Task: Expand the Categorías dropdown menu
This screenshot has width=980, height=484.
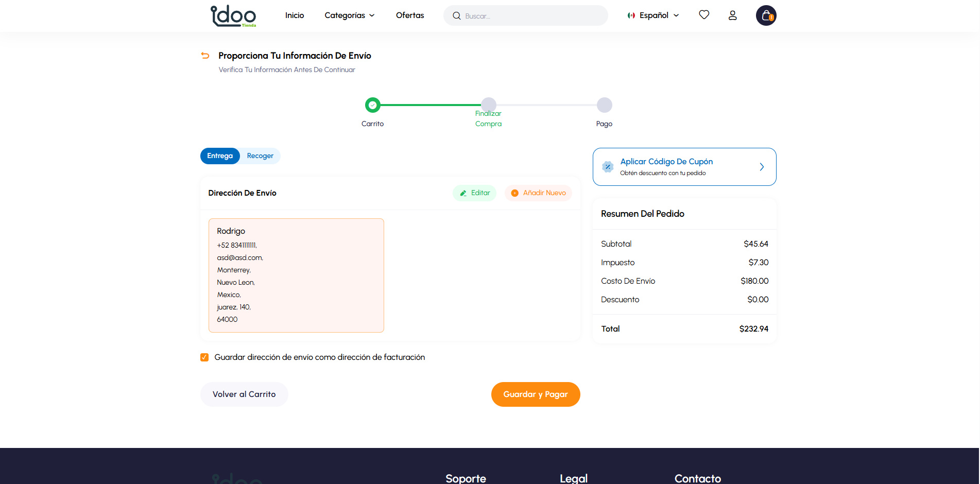Action: 349,15
